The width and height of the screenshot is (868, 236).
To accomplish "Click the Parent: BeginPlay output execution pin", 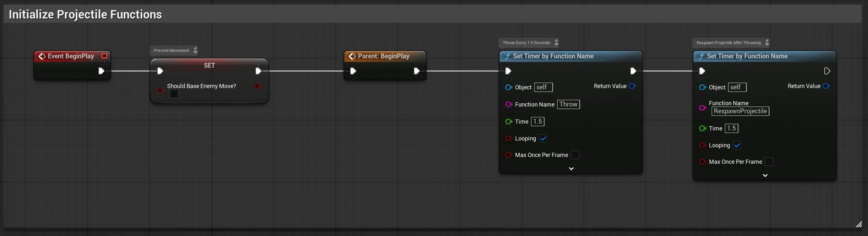I will click(x=417, y=71).
